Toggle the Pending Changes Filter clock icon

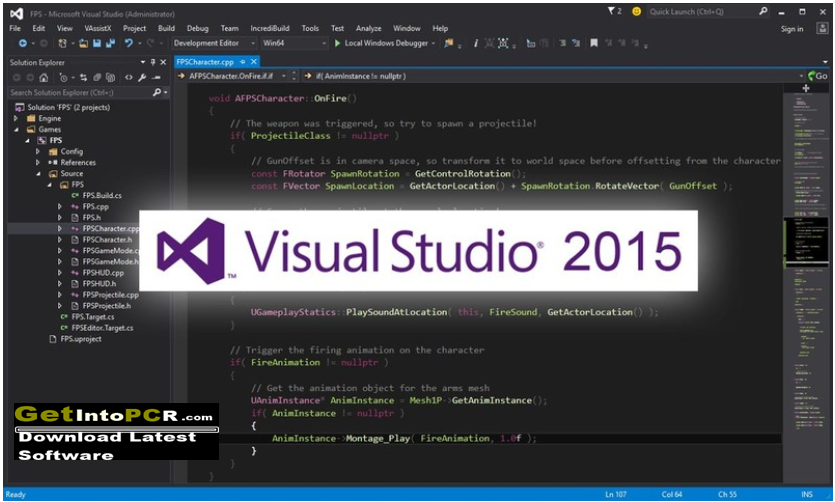click(63, 77)
